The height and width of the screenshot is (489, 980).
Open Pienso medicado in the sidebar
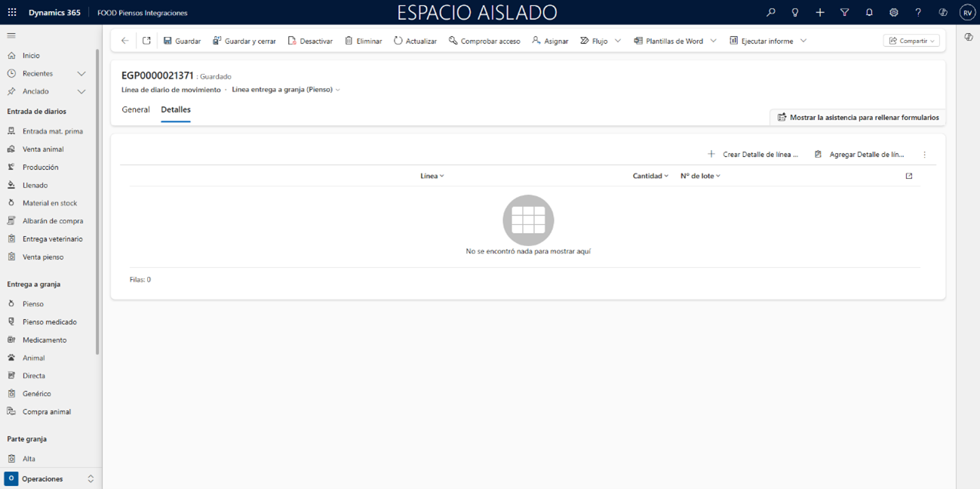pos(49,322)
